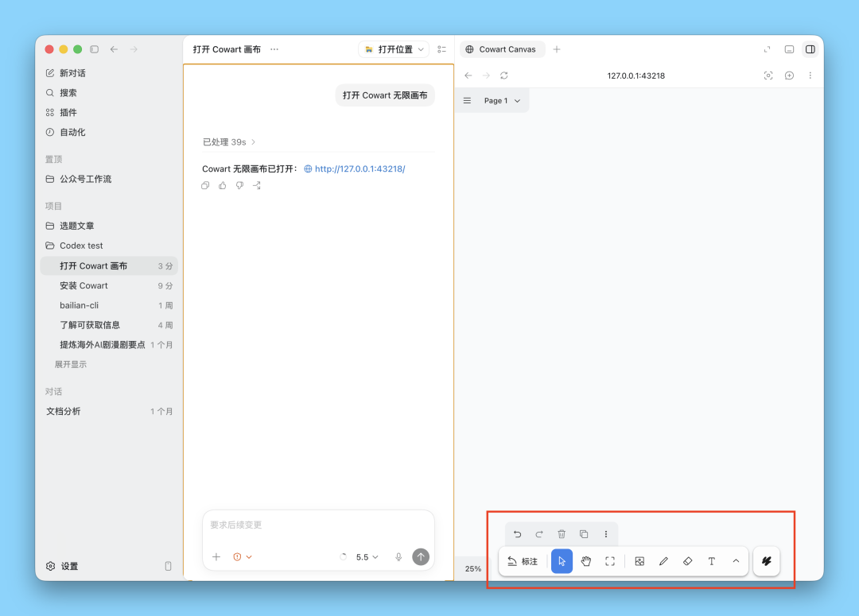Click the duplicate icon in canvas toolbar
Viewport: 859px width, 616px height.
[x=584, y=534]
